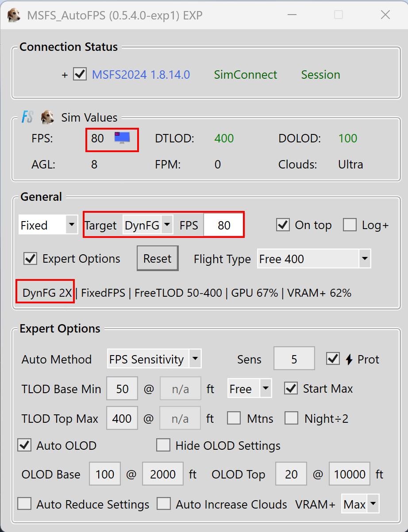The image size is (408, 532).
Task: Click the target FPS field showing 80
Action: tap(223, 225)
